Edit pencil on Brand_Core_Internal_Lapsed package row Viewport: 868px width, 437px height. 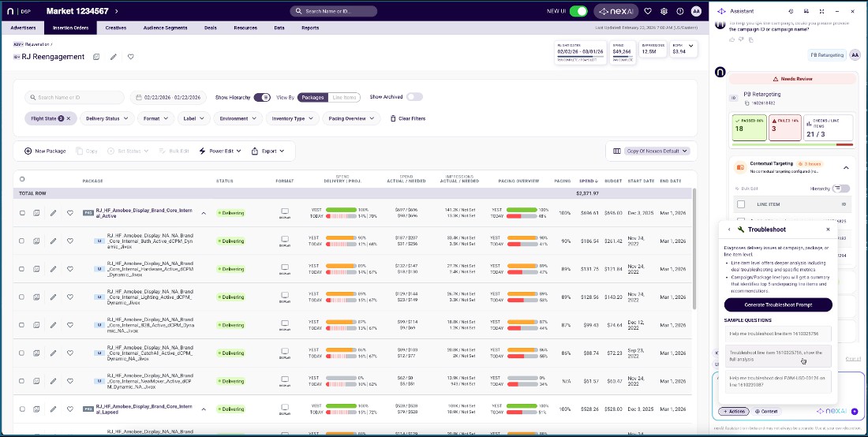[x=53, y=409]
